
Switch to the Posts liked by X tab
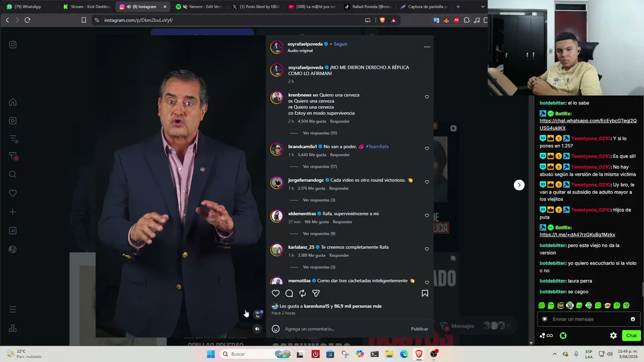tap(255, 7)
